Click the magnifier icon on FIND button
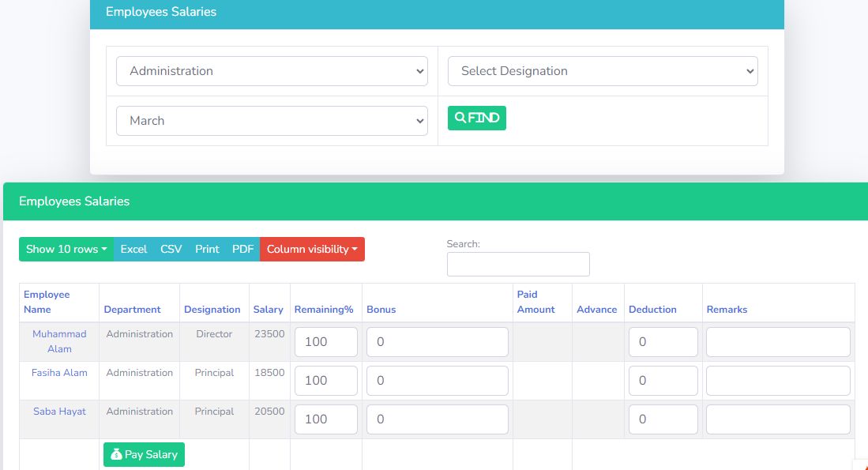Image resolution: width=868 pixels, height=470 pixels. pos(460,118)
